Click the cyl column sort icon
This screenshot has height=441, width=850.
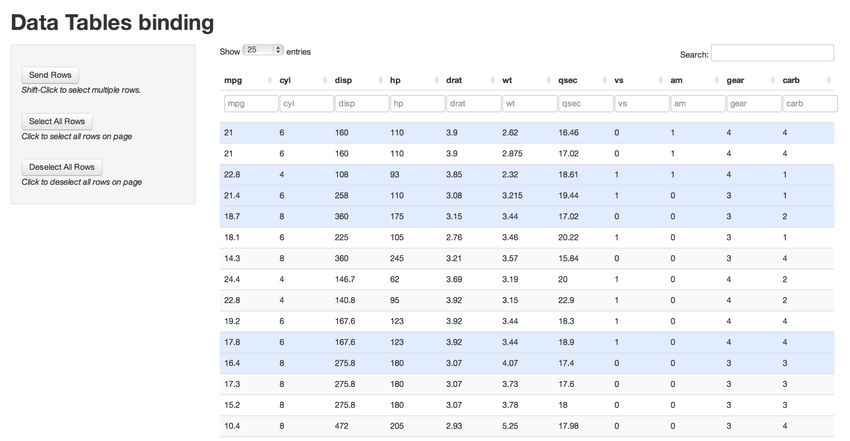click(325, 80)
